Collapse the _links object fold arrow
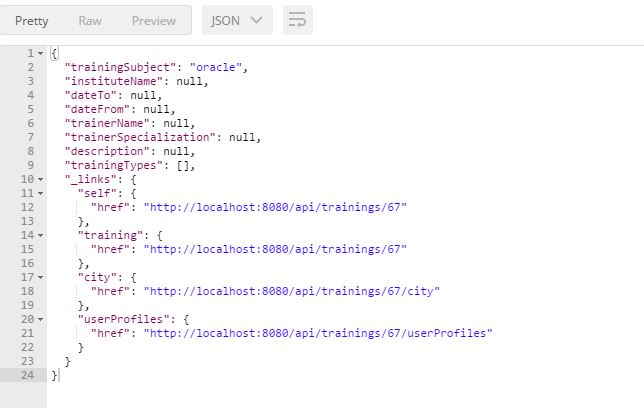644x408 pixels. (x=41, y=180)
